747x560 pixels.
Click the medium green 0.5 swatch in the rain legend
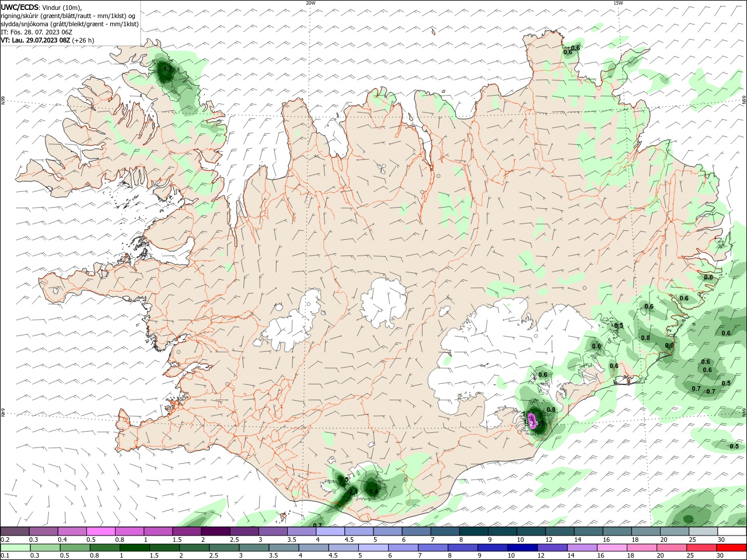[x=75, y=548]
